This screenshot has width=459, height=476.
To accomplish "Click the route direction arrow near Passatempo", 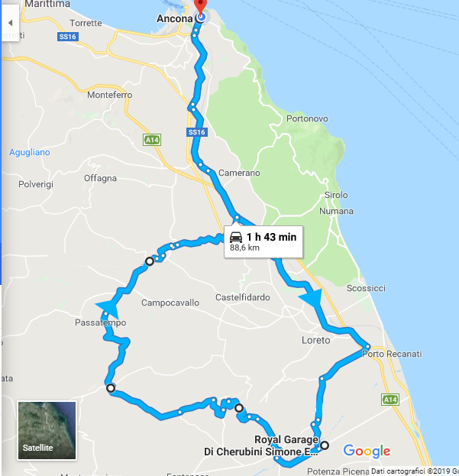I will [108, 309].
